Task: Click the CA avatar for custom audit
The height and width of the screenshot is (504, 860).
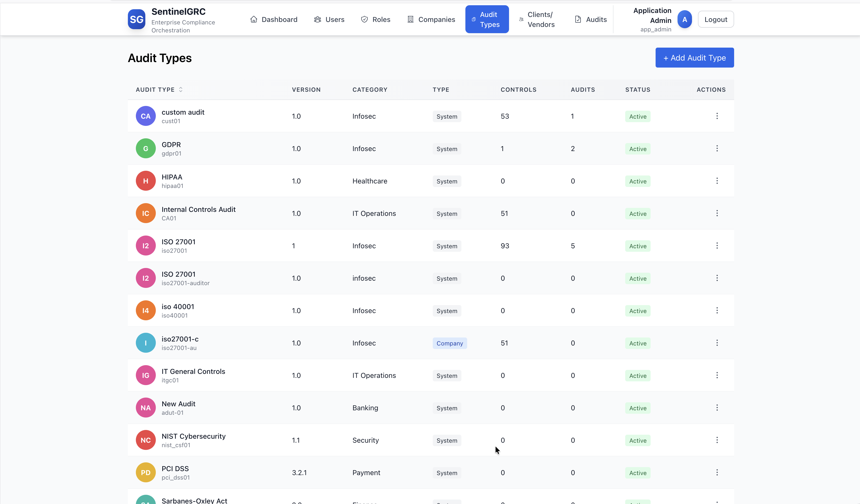Action: pyautogui.click(x=146, y=116)
